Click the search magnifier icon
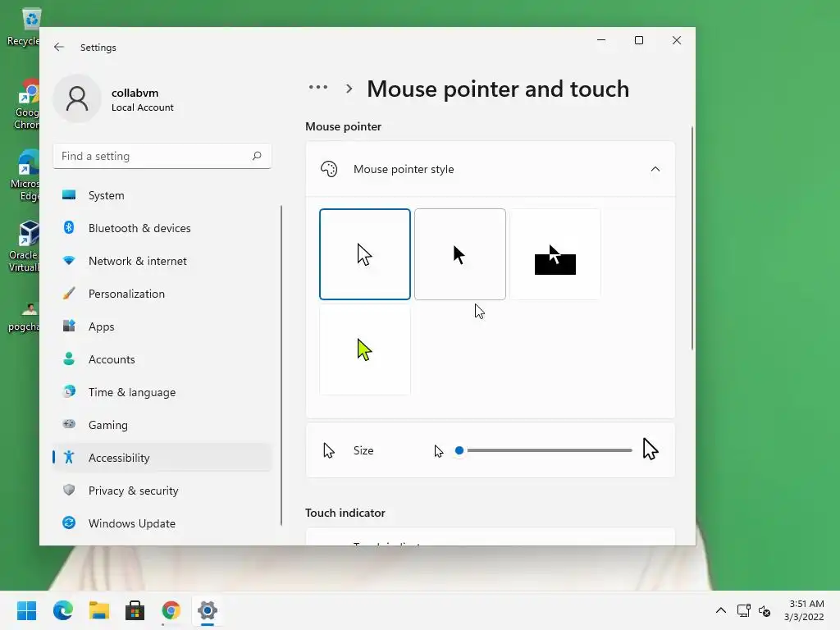The height and width of the screenshot is (630, 840). point(257,156)
